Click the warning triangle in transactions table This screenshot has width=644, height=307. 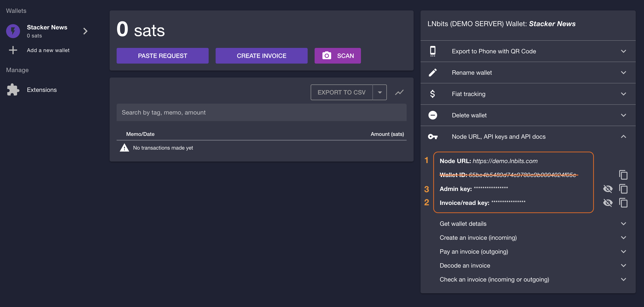tap(124, 148)
